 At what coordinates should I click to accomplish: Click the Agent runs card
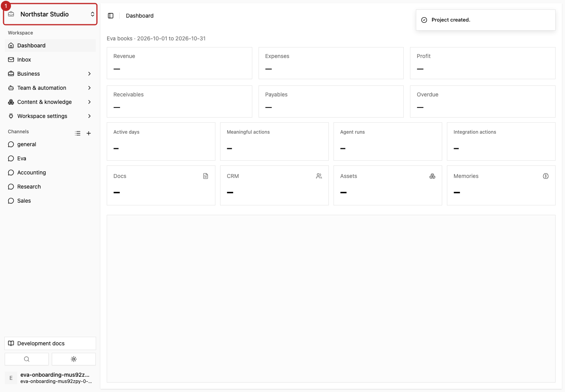click(x=388, y=142)
